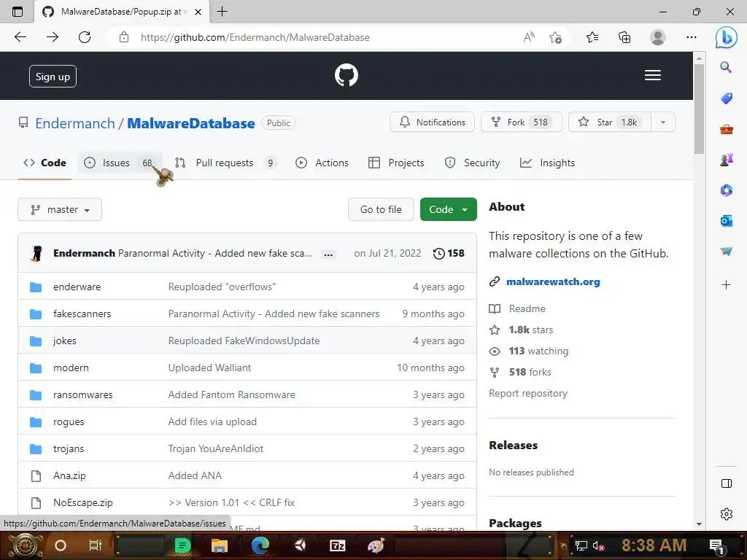Open the Ana.zip file
This screenshot has width=747, height=560.
pyautogui.click(x=69, y=475)
